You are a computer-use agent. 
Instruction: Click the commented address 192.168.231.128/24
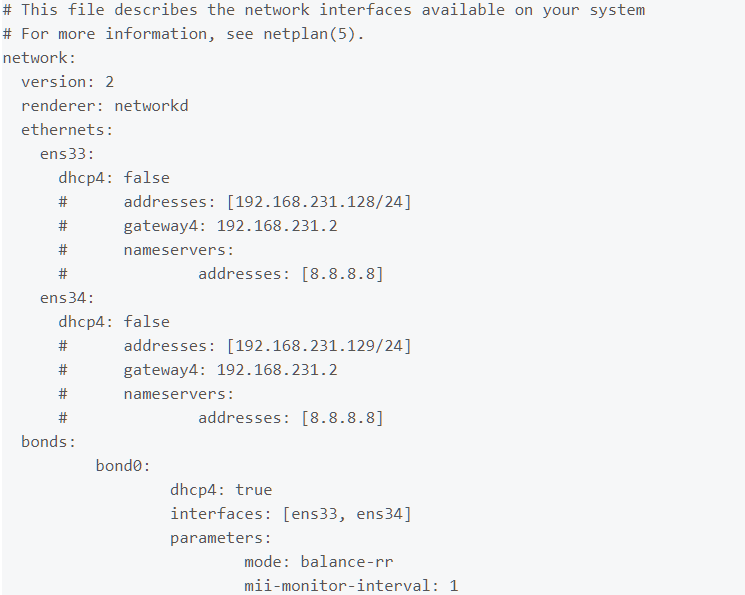click(319, 202)
